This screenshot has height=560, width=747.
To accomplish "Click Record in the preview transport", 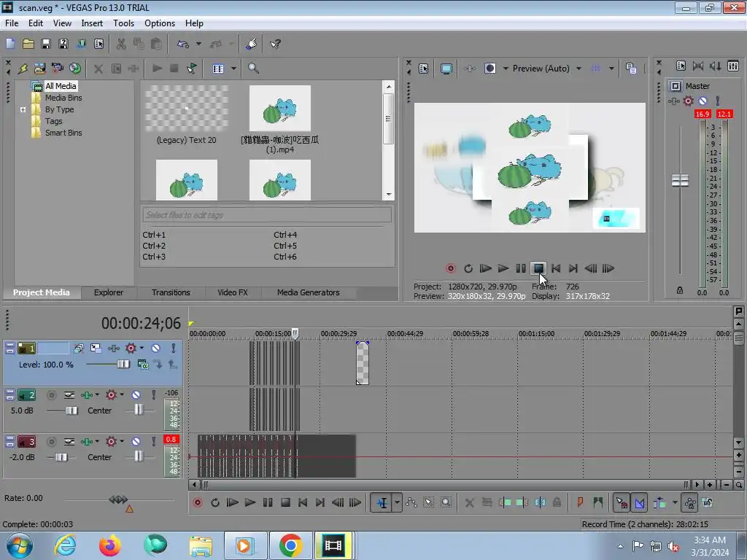I will pyautogui.click(x=450, y=268).
